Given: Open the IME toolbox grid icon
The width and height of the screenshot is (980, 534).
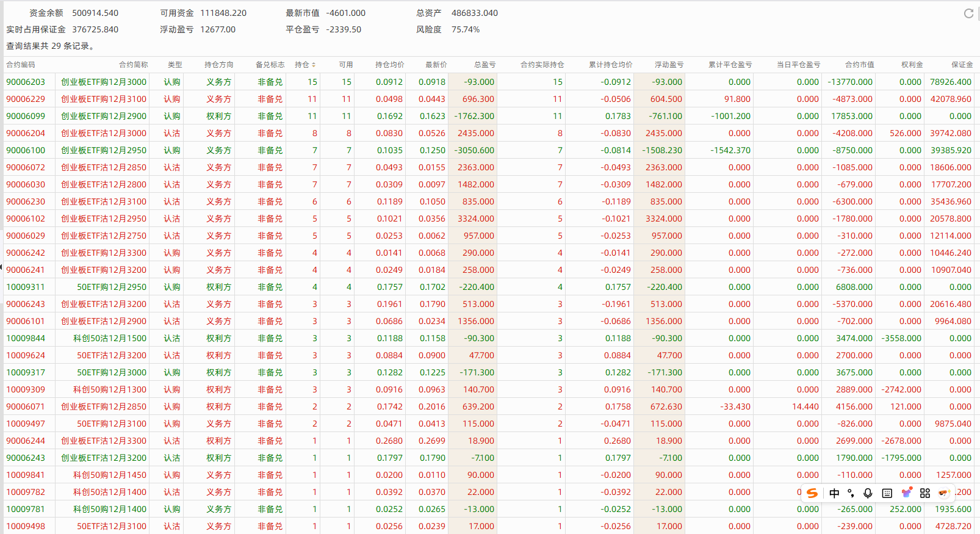Looking at the screenshot, I should [x=925, y=493].
